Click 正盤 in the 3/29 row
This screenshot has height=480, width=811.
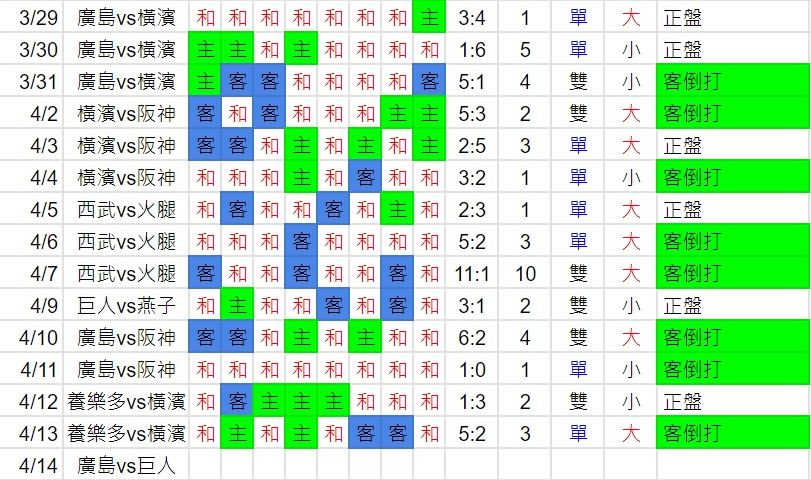[733, 18]
